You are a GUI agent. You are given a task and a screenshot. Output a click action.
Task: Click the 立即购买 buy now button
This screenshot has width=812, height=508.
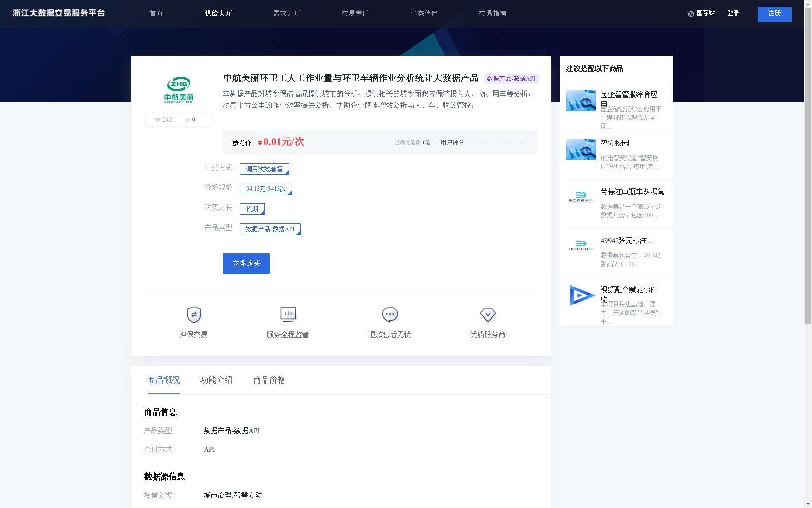pyautogui.click(x=246, y=264)
